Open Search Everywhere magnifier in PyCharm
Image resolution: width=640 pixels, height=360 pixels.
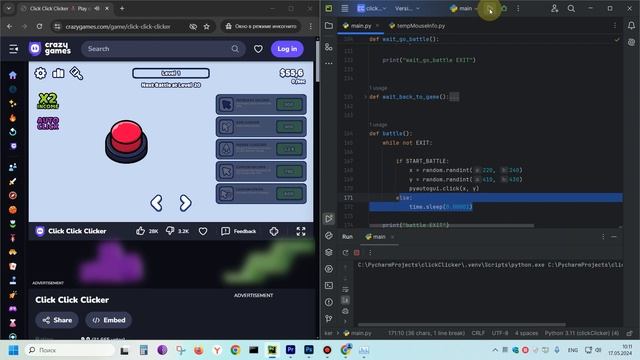[x=571, y=8]
